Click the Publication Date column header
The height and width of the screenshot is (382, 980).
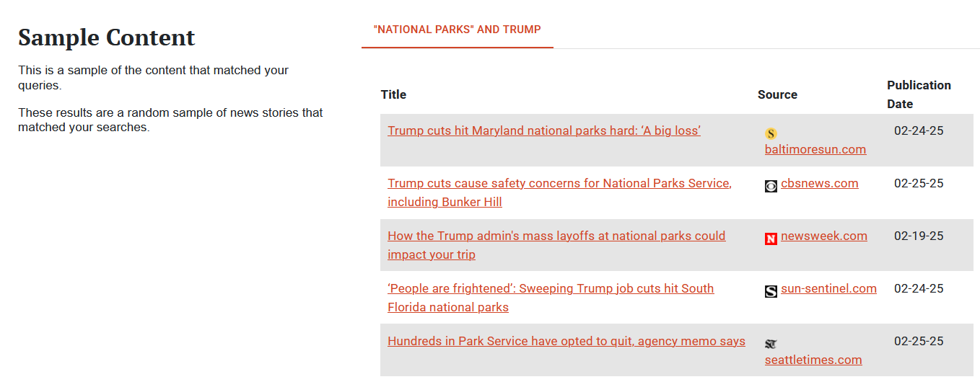click(919, 94)
